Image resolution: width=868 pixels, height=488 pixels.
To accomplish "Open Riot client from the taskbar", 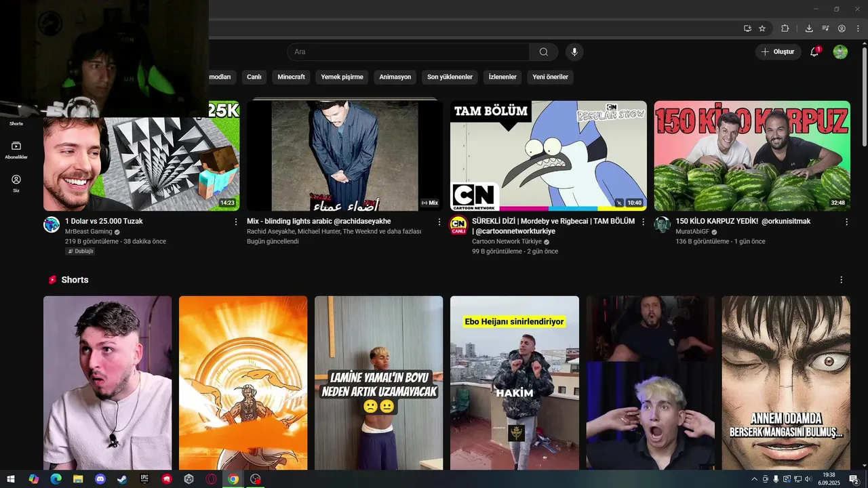I will (167, 479).
